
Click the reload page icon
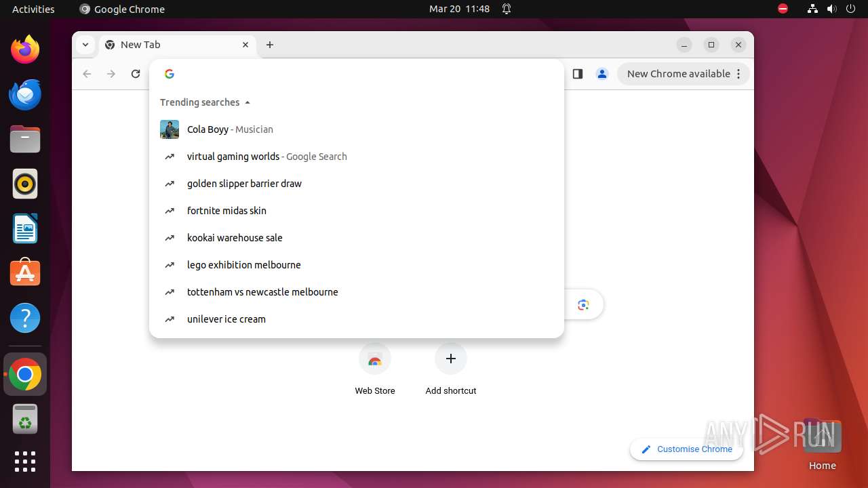point(136,74)
